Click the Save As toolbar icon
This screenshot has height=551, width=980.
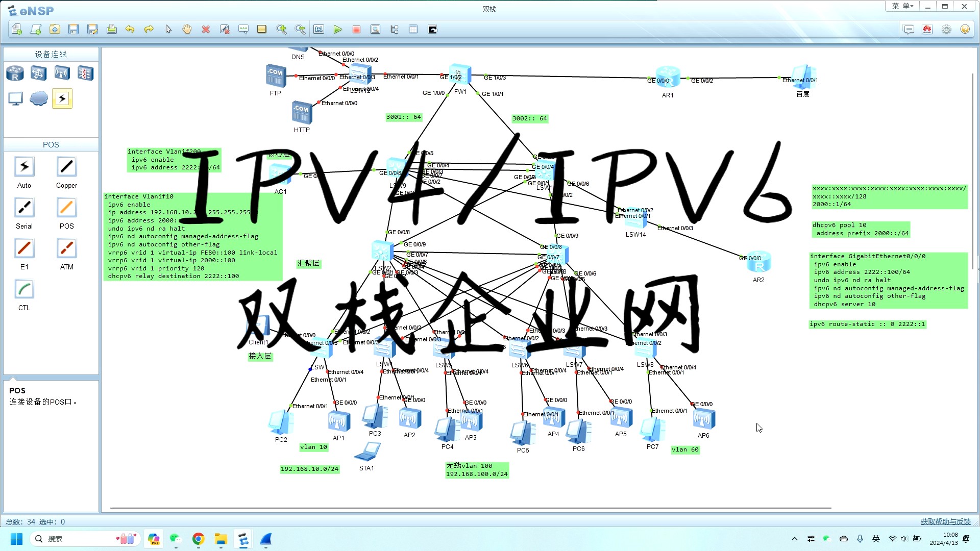click(92, 29)
